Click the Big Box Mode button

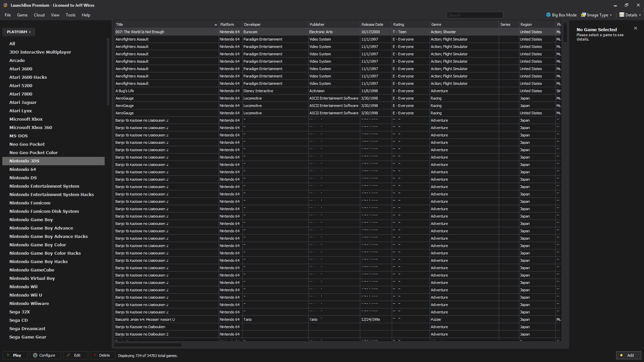tap(561, 15)
